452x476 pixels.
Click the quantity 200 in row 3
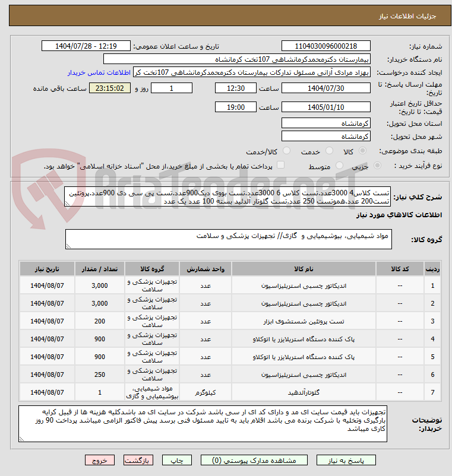click(x=100, y=321)
